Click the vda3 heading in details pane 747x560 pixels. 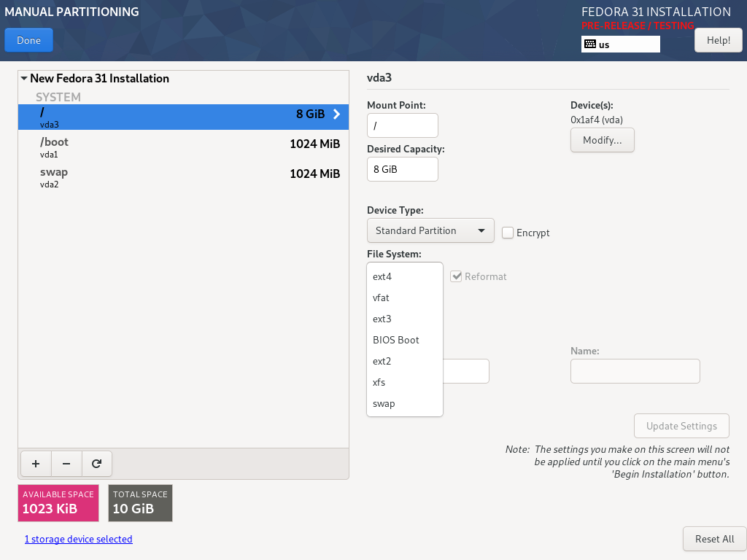(x=379, y=77)
